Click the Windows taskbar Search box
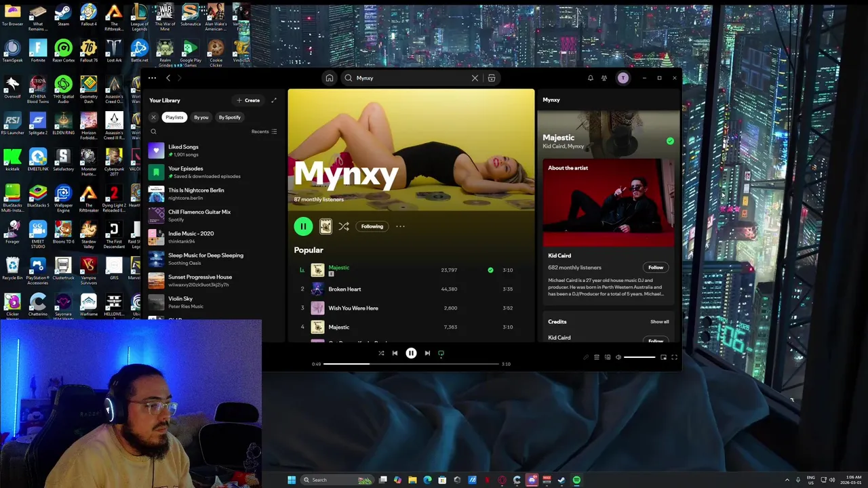 (x=338, y=480)
